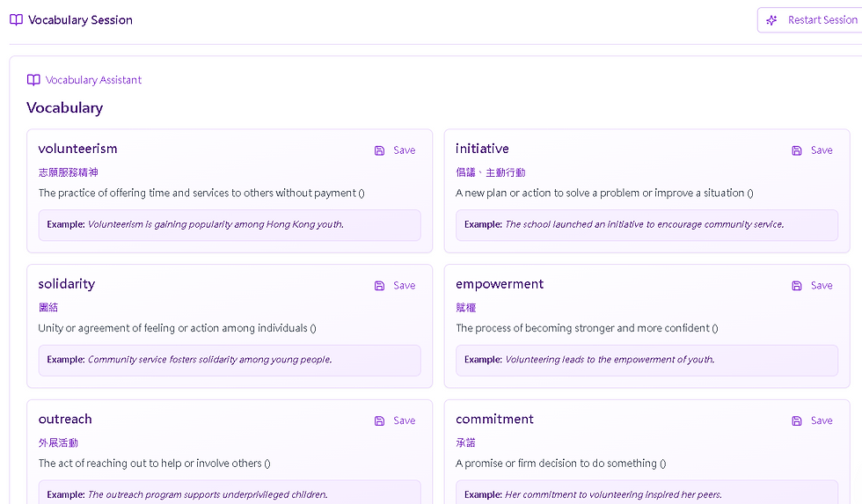This screenshot has height=504, width=862.
Task: Save the word initiative
Action: pos(812,150)
